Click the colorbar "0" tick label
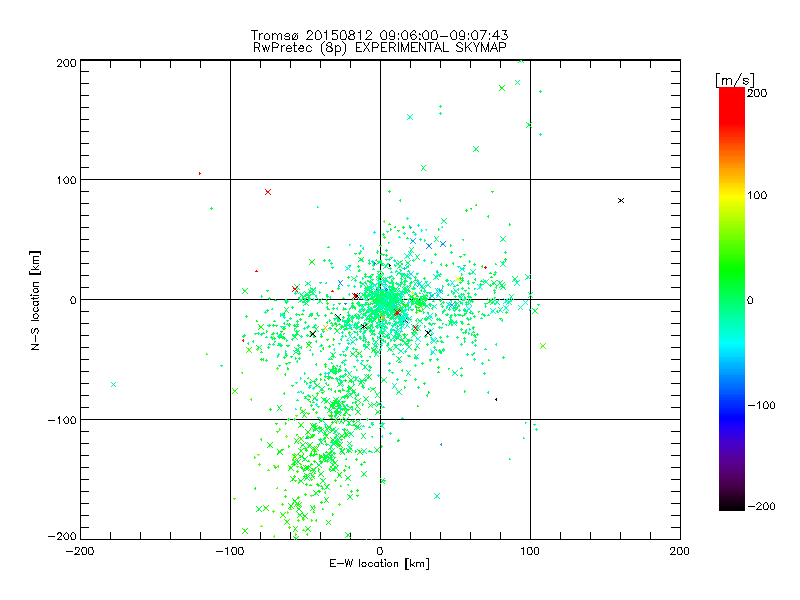The image size is (800, 600). [750, 300]
